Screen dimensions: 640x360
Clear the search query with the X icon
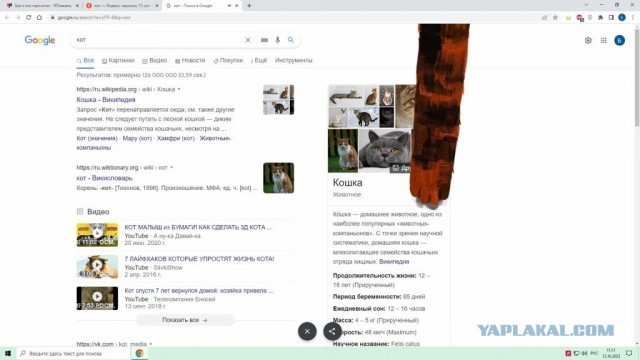(248, 40)
